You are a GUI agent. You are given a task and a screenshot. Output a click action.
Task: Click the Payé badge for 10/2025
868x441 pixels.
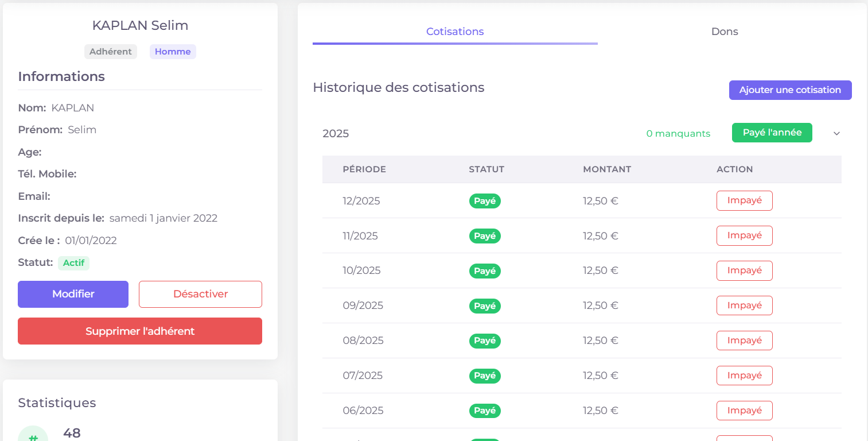click(485, 270)
